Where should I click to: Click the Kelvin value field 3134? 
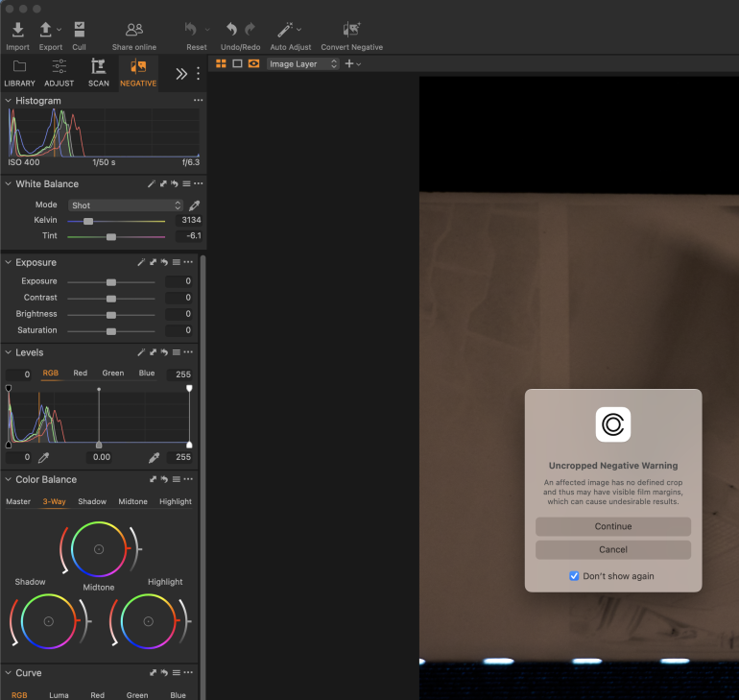point(189,220)
